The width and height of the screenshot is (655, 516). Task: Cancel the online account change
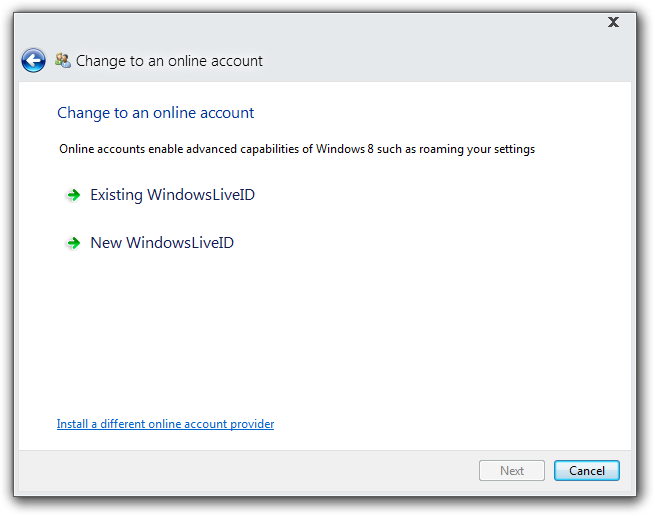point(586,471)
